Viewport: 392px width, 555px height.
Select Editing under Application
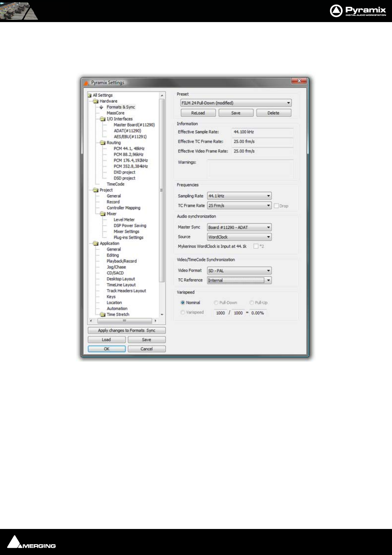113,255
